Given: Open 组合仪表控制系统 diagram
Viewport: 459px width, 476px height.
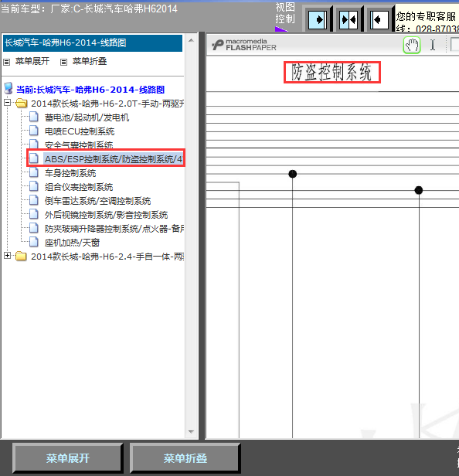Looking at the screenshot, I should (79, 187).
